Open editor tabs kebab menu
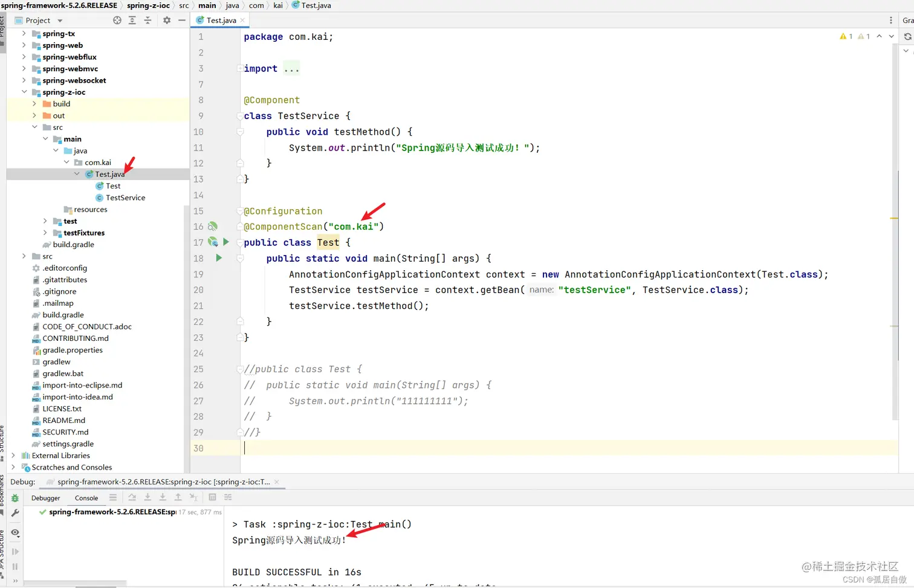 point(890,20)
